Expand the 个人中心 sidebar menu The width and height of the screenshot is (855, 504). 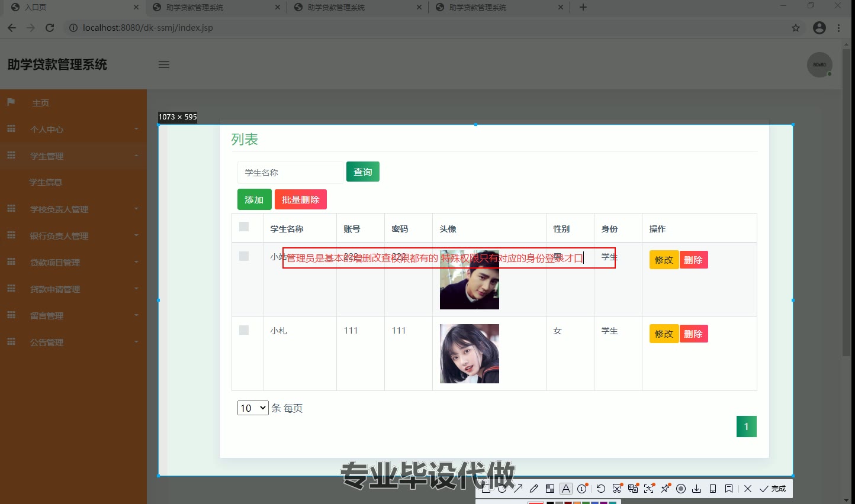73,129
